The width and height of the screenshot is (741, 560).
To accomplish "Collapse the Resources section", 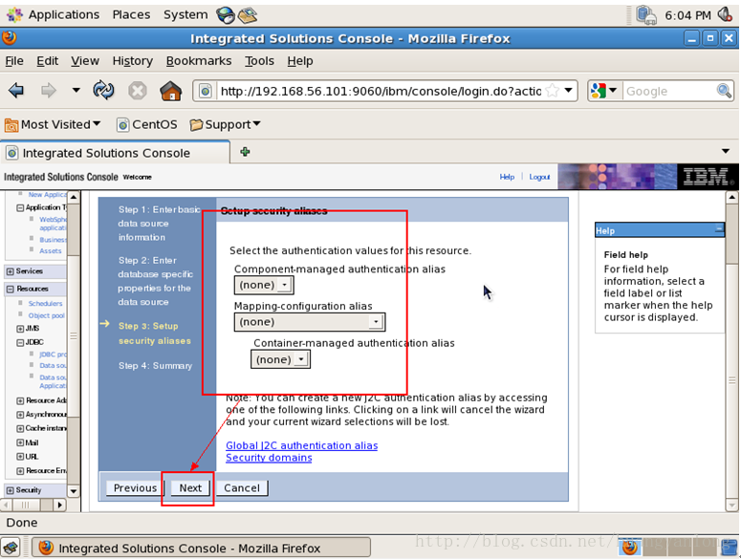I will (x=10, y=289).
